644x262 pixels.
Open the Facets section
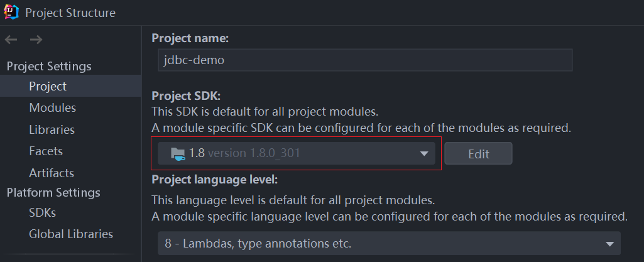(46, 151)
